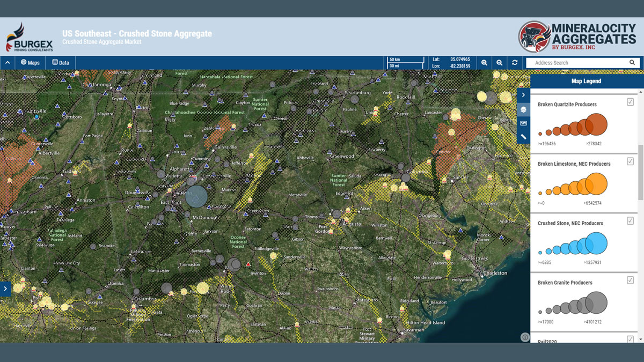Click the Burgex Mining Consultants logo

coord(30,37)
